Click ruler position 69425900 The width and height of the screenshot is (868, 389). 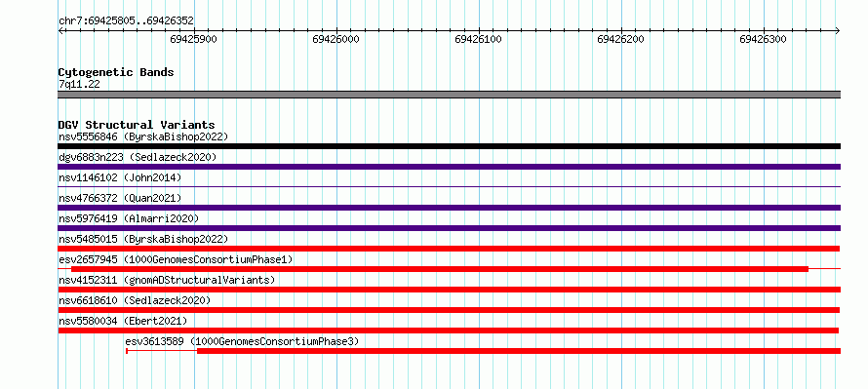tap(194, 39)
